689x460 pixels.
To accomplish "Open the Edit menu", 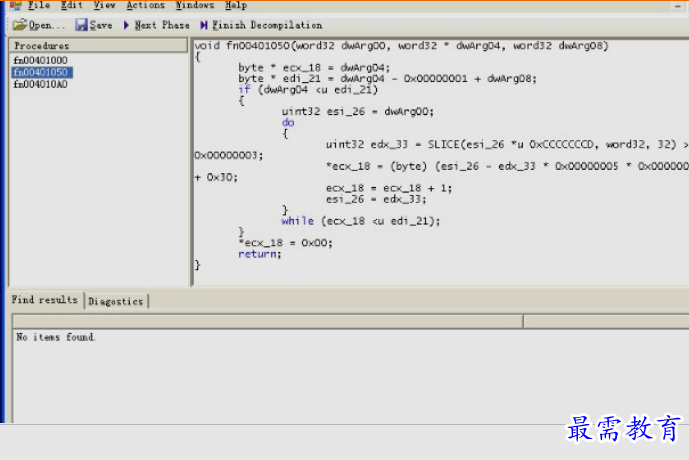I will 72,5.
